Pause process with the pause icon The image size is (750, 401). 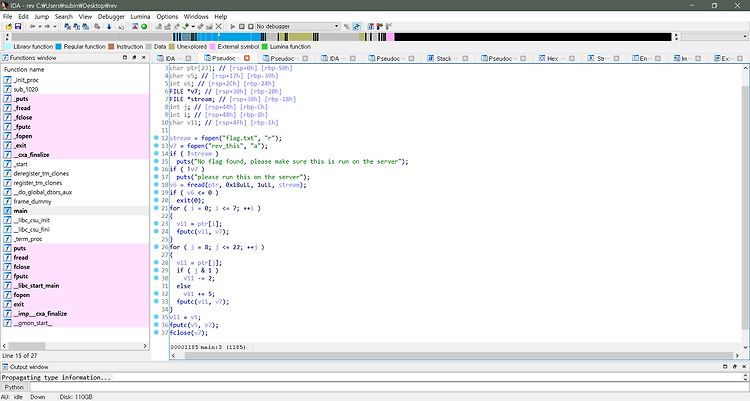(x=242, y=26)
